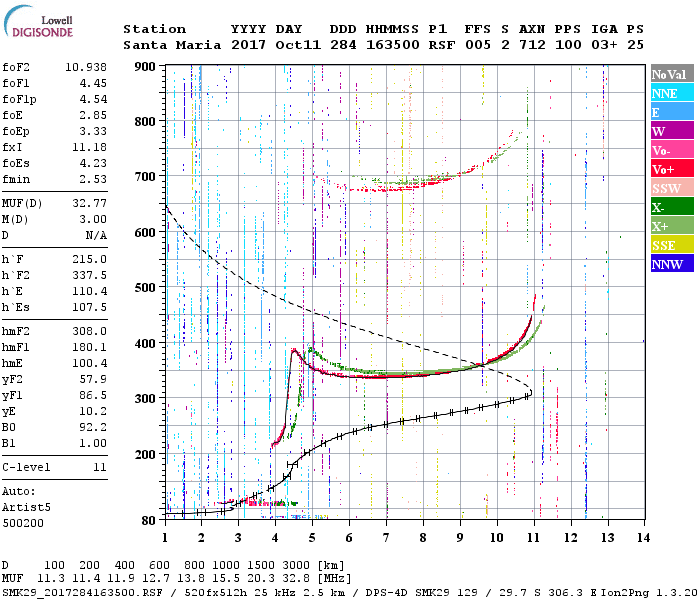
Task: Click the W purple legend swatch
Action: [x=672, y=131]
